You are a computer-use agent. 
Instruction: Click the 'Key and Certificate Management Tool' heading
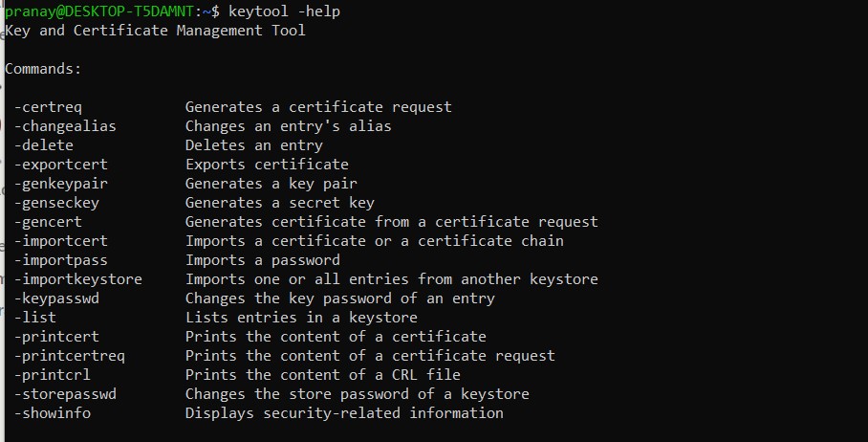point(155,31)
